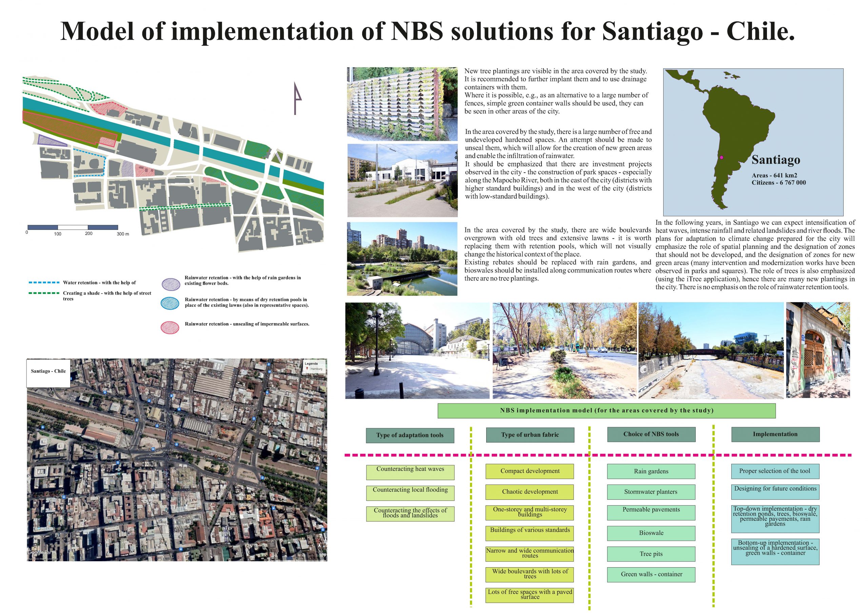The width and height of the screenshot is (868, 613).
Task: Click 'Buildings of various standards' box
Action: [530, 533]
